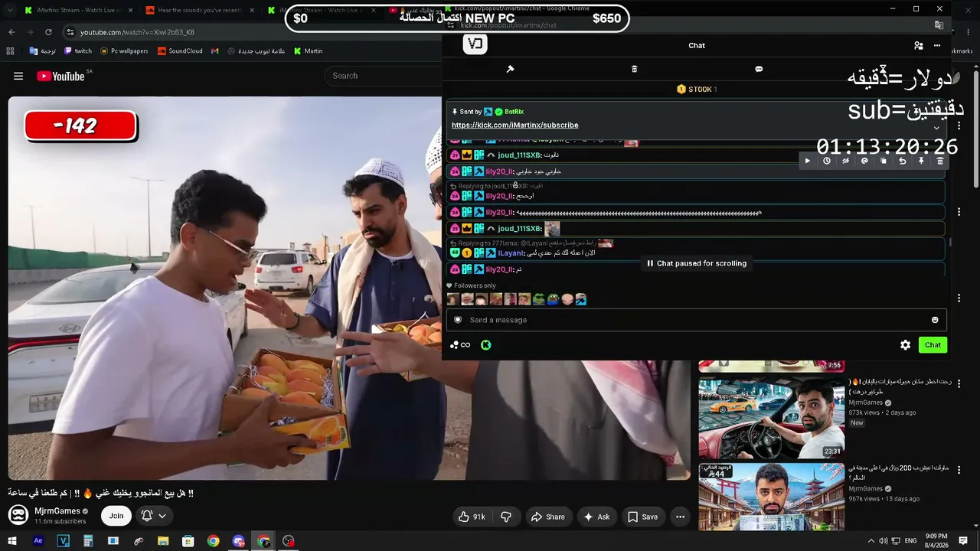Open the chat users list icon
The image size is (980, 551).
(918, 46)
